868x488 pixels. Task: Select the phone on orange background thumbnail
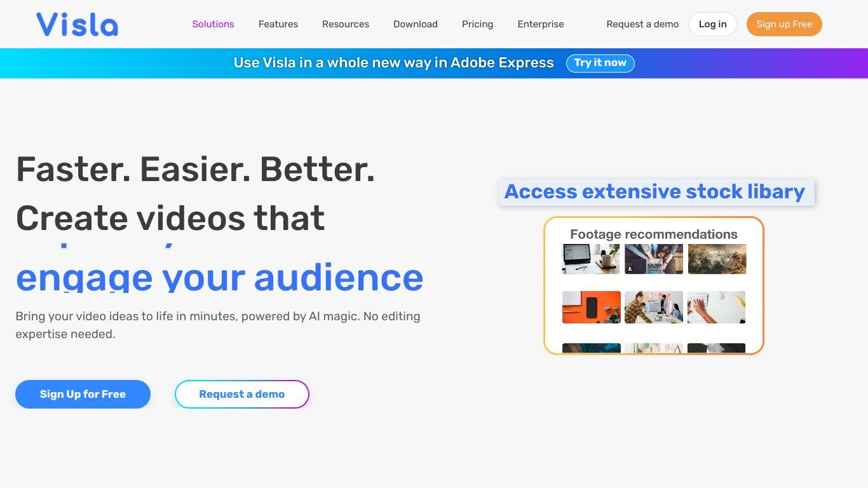(591, 308)
